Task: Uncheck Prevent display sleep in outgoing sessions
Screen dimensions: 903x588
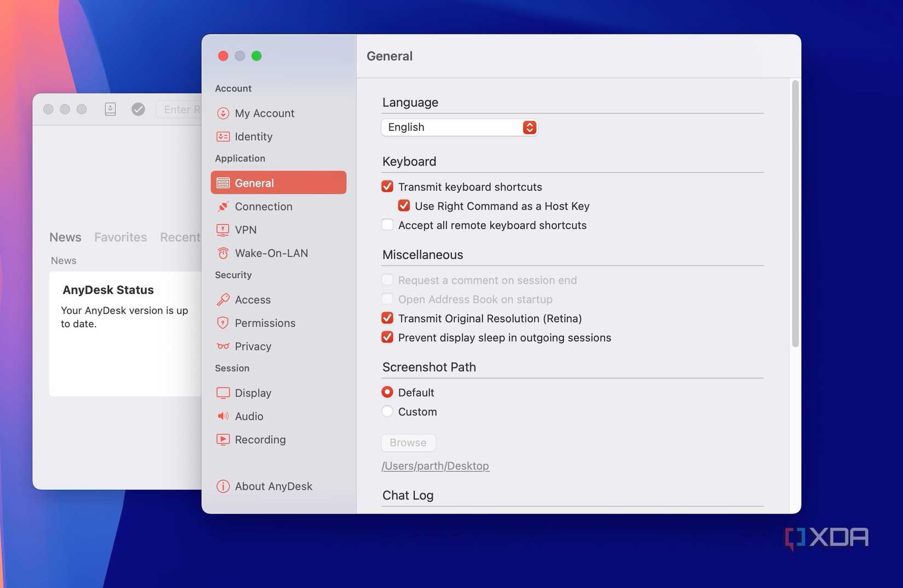Action: click(387, 337)
